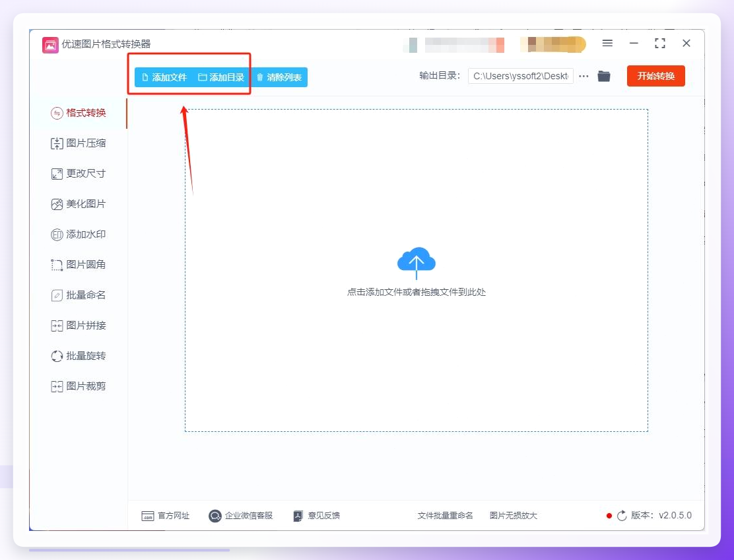
Task: Click the 美化图片 picture icon
Action: point(57,204)
